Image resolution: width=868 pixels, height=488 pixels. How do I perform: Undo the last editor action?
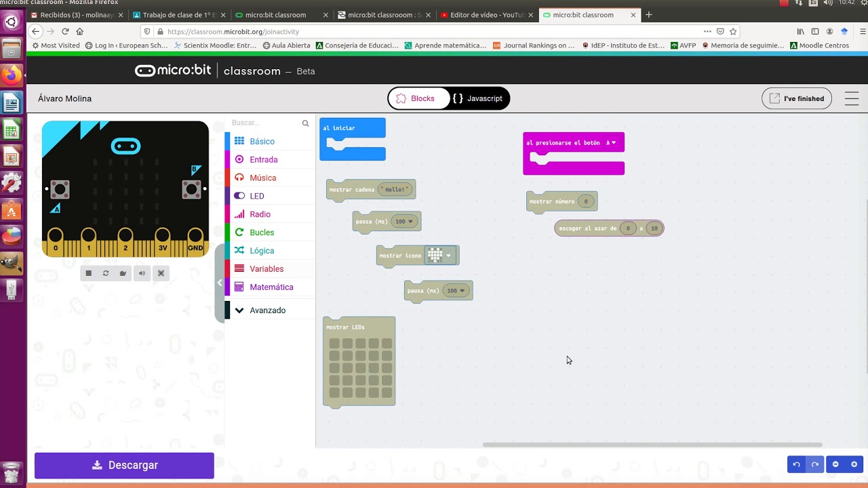(796, 464)
